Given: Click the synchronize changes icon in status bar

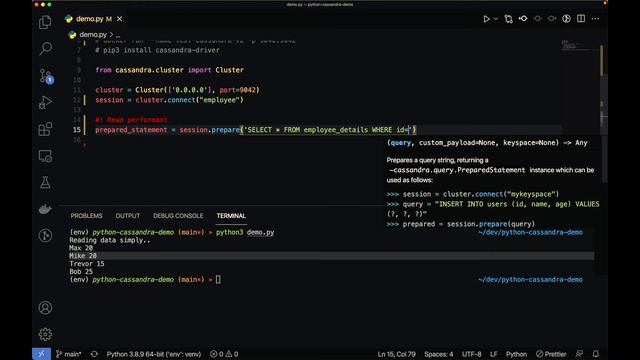Looking at the screenshot, I should (94, 354).
